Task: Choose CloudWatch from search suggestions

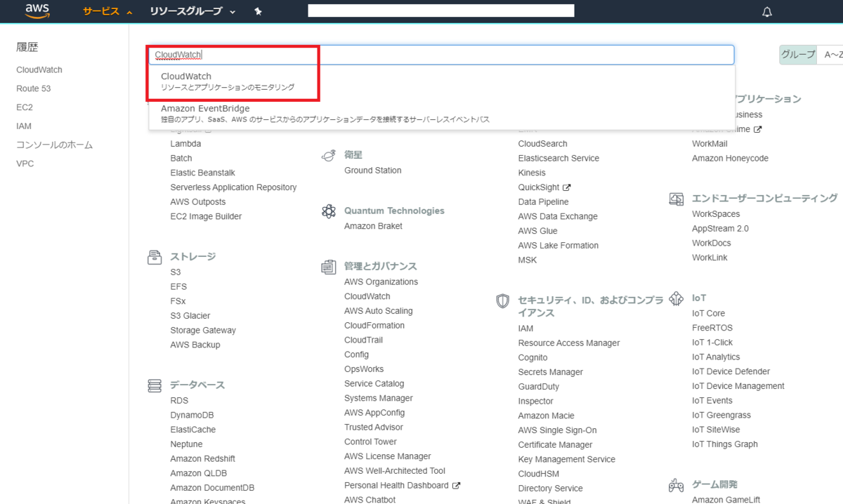Action: [442, 81]
